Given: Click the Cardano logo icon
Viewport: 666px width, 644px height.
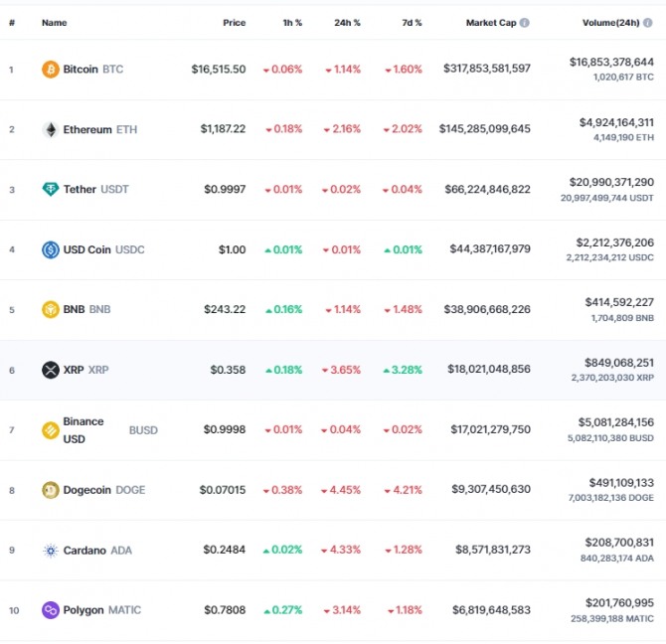Looking at the screenshot, I should 50,551.
